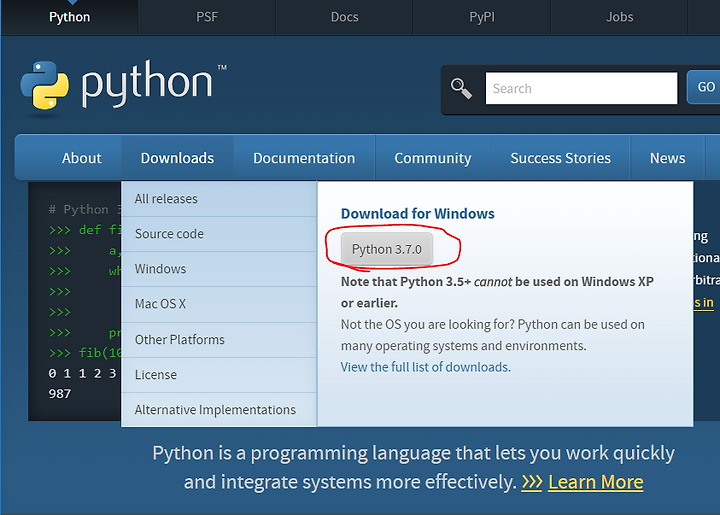
Task: Select the Python top-bar tab
Action: [x=69, y=17]
